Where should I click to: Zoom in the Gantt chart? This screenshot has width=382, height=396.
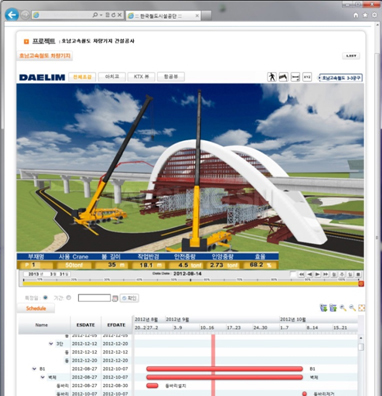343,308
